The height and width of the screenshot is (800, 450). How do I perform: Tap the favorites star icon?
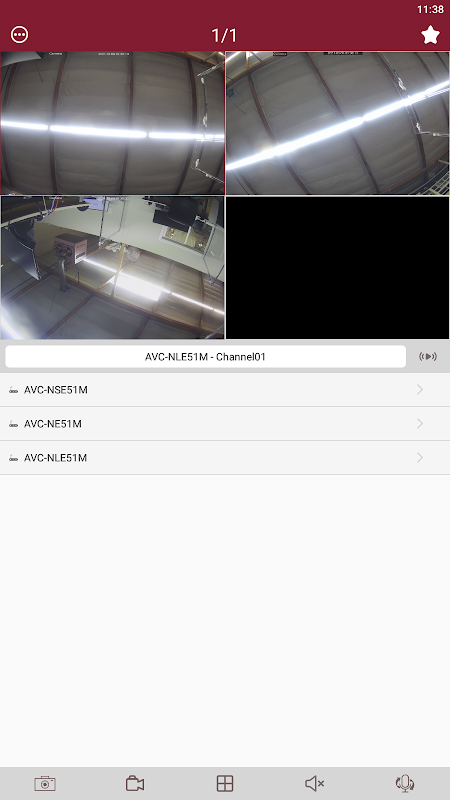(x=430, y=35)
